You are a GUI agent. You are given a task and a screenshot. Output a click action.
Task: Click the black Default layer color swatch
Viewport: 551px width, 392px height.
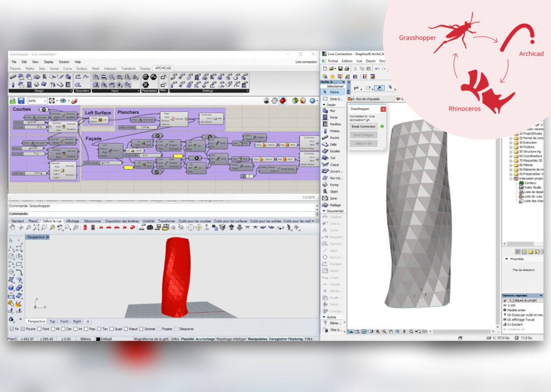(x=98, y=339)
